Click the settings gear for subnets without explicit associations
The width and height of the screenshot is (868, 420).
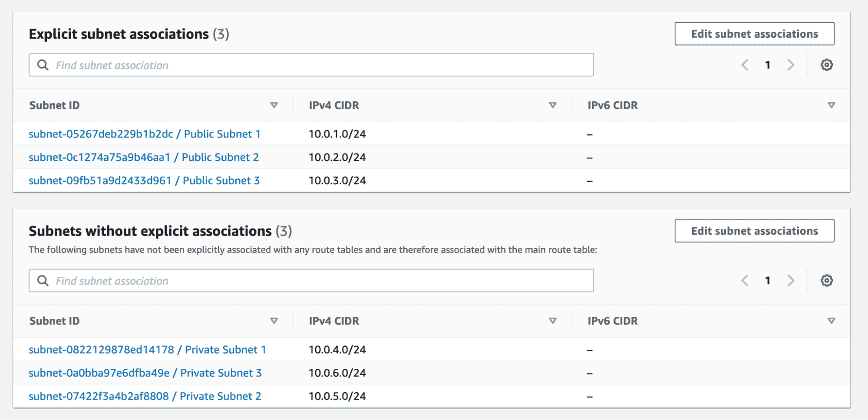pyautogui.click(x=827, y=280)
